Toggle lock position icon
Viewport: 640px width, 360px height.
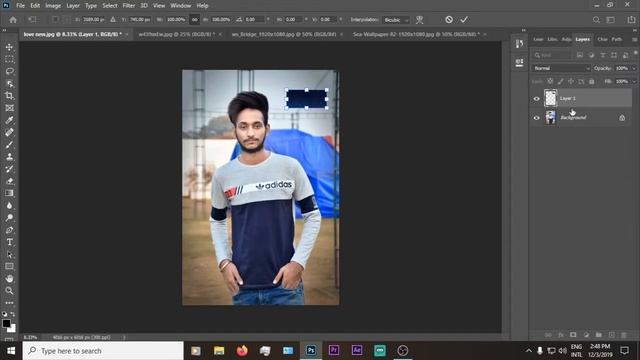point(571,81)
